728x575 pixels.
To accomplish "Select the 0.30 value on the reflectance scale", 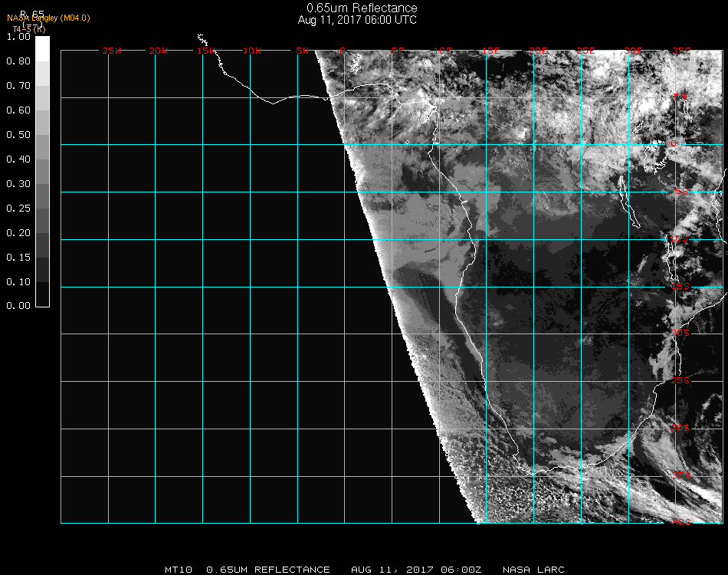I will [18, 184].
